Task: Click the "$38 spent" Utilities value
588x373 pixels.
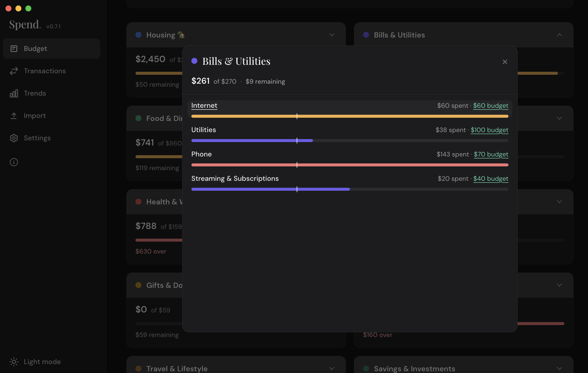Action: point(451,130)
